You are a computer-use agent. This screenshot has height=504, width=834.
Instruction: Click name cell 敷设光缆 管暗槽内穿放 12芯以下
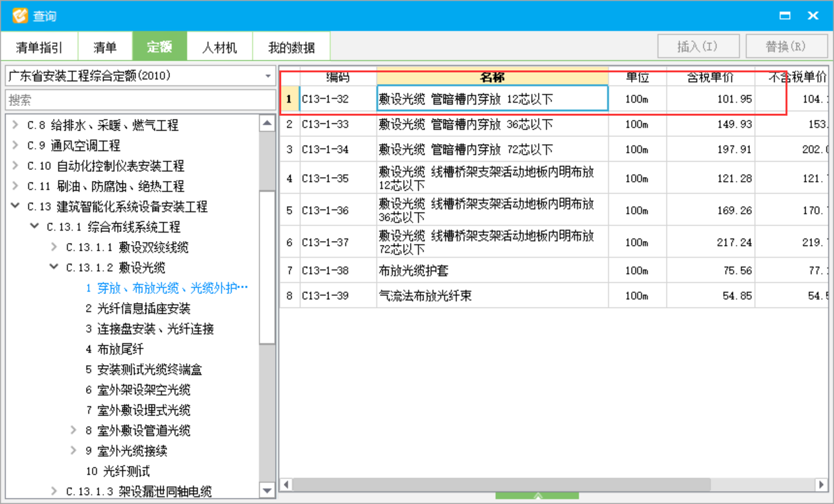pyautogui.click(x=493, y=99)
